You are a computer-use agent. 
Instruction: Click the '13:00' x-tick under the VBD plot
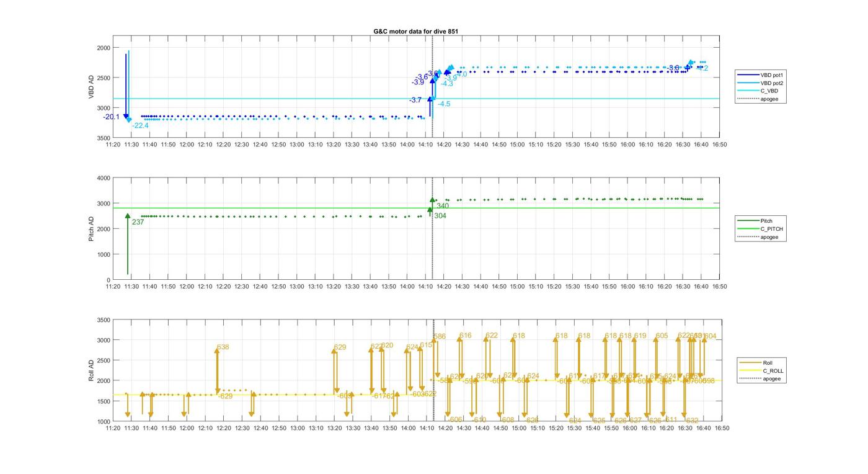click(x=297, y=145)
